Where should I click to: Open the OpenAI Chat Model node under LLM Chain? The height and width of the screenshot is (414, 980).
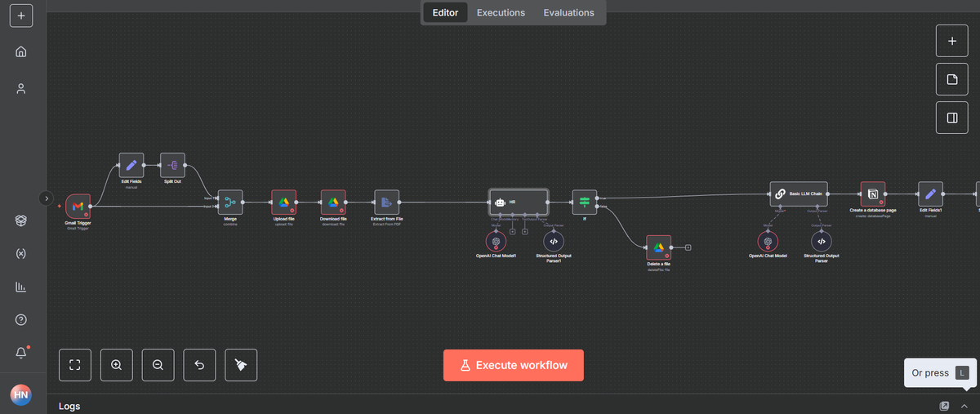pyautogui.click(x=768, y=241)
